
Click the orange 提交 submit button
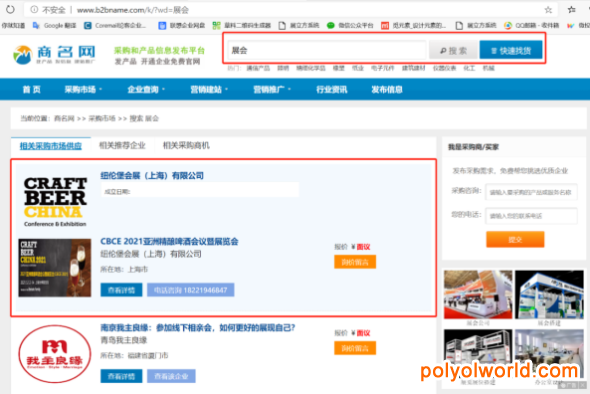515,239
